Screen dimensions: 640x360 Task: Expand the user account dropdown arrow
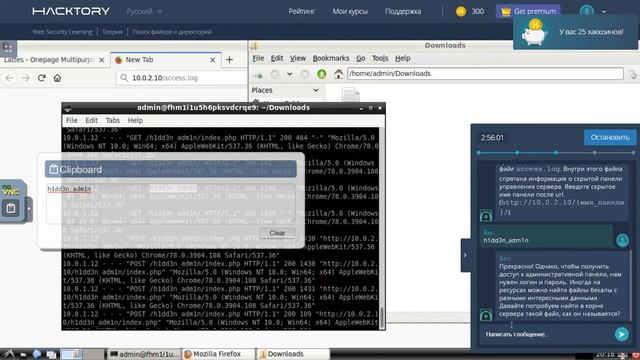604,12
